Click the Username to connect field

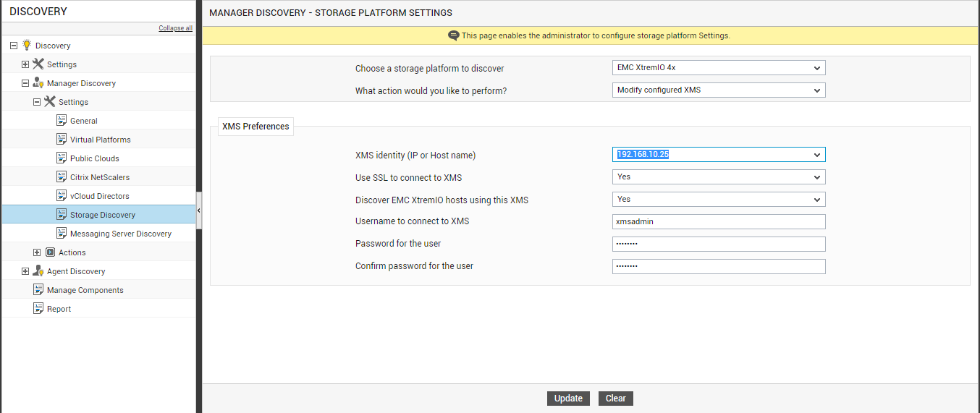(x=719, y=222)
